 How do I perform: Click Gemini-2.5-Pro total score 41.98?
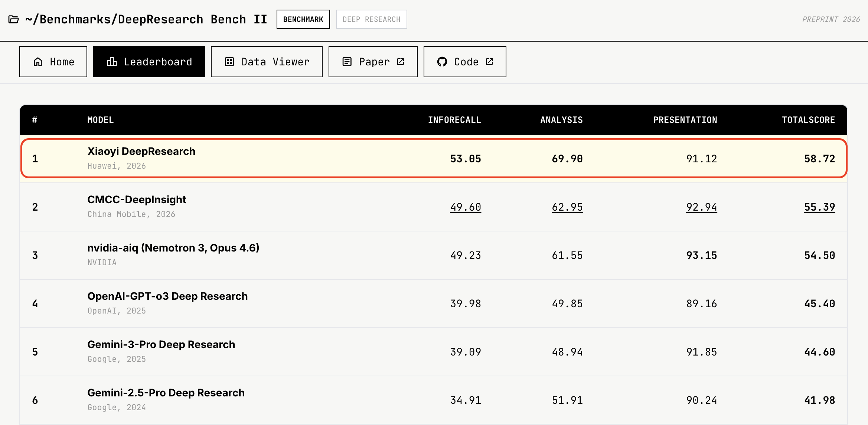[819, 400]
